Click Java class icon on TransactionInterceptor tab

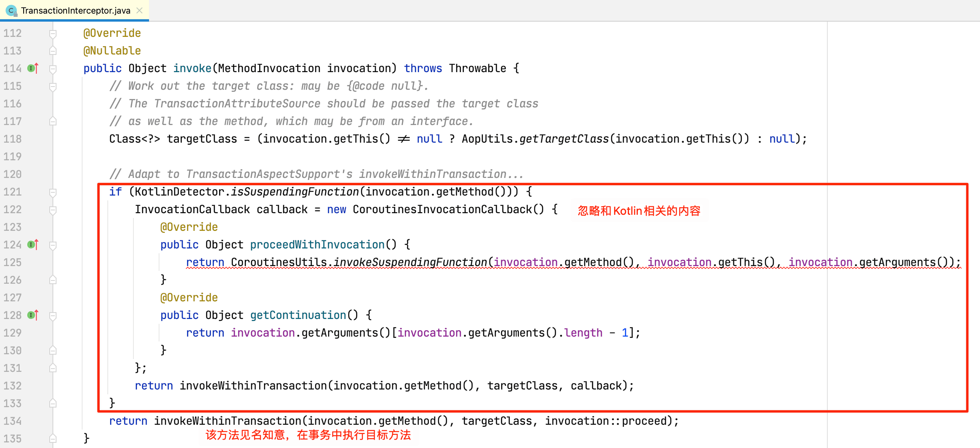coord(11,10)
